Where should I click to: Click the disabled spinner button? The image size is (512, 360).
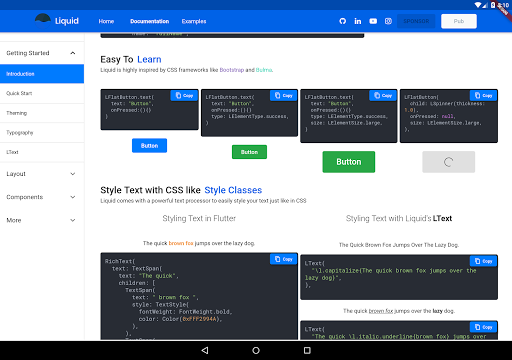[449, 162]
